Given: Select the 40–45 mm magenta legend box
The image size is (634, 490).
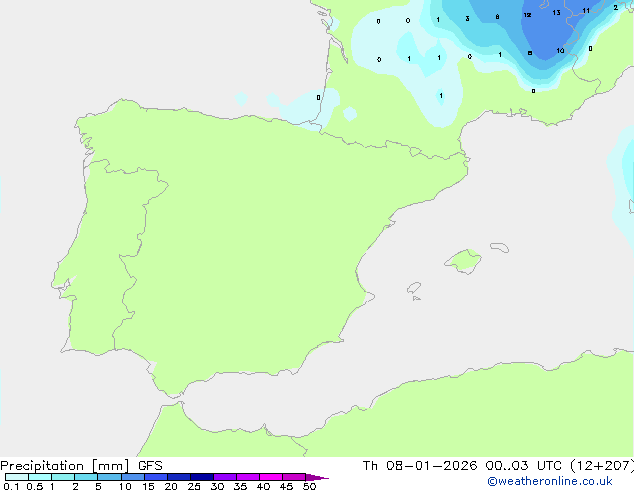Looking at the screenshot, I should pos(271,477).
